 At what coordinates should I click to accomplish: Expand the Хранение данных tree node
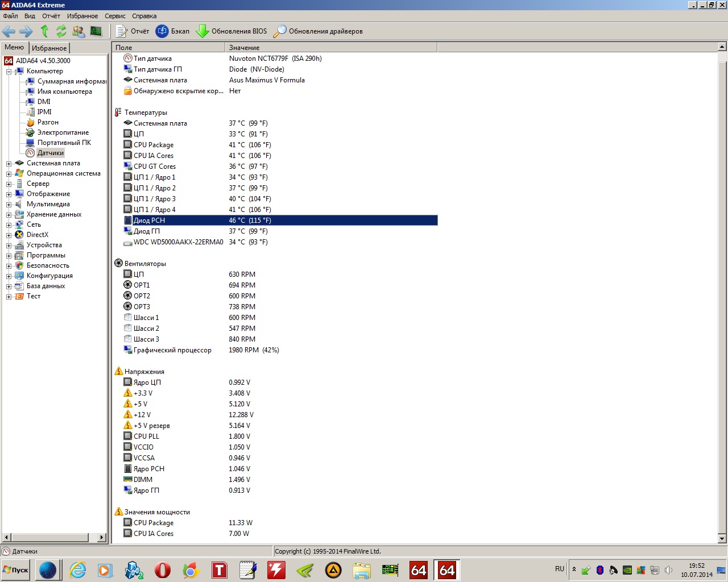click(9, 215)
